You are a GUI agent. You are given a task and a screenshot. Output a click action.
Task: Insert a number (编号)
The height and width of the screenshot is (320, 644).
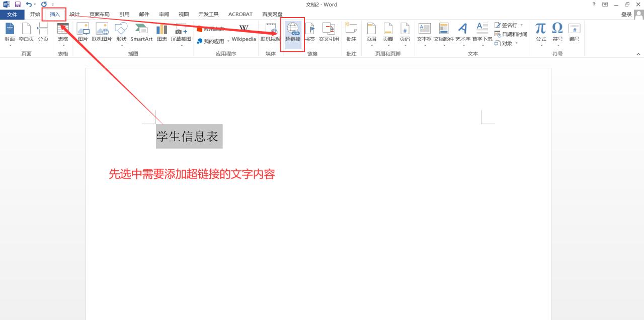point(574,33)
